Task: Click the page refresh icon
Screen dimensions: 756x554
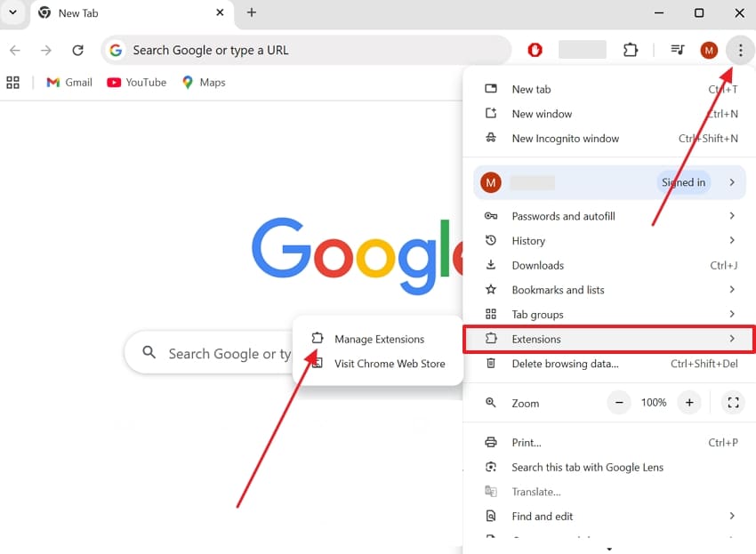Action: (78, 50)
